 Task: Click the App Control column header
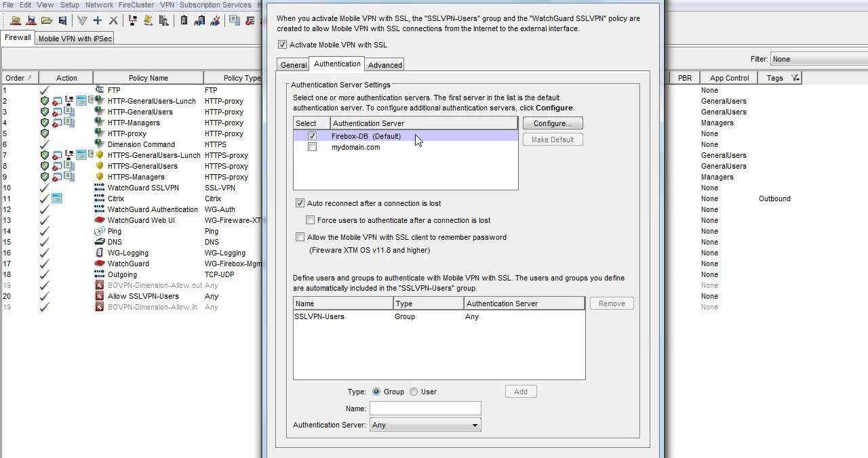[729, 78]
